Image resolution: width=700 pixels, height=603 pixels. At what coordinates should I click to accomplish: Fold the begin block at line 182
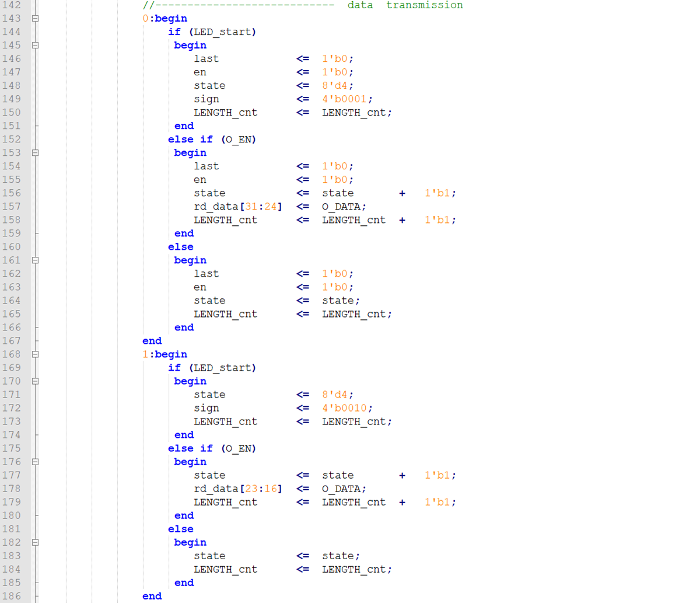[x=35, y=542]
